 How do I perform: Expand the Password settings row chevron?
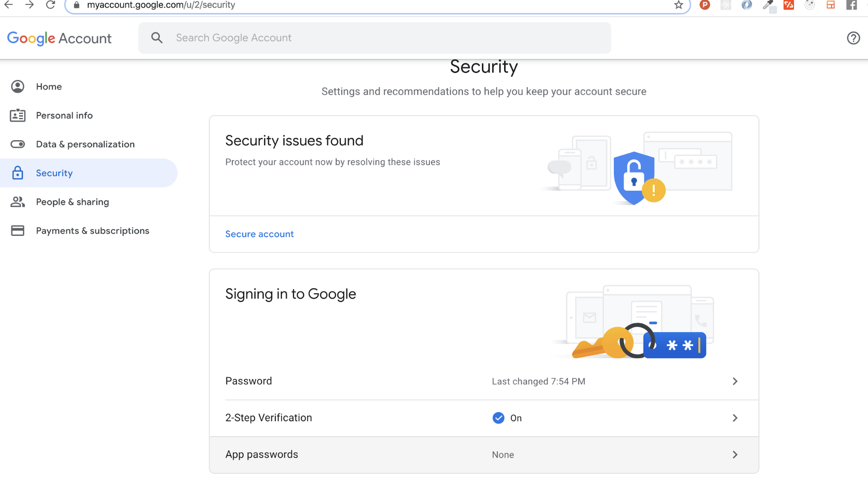[x=735, y=381]
